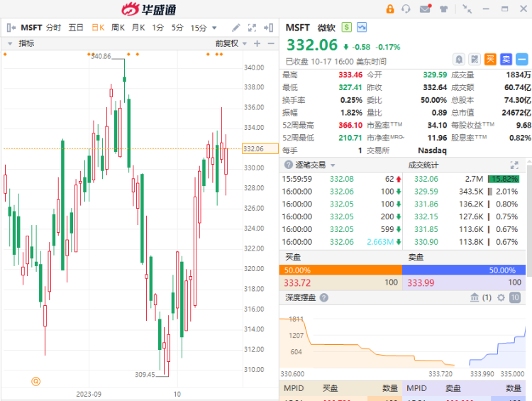Zoom out chart with minus icon
532x401 pixels.
[x=271, y=43]
